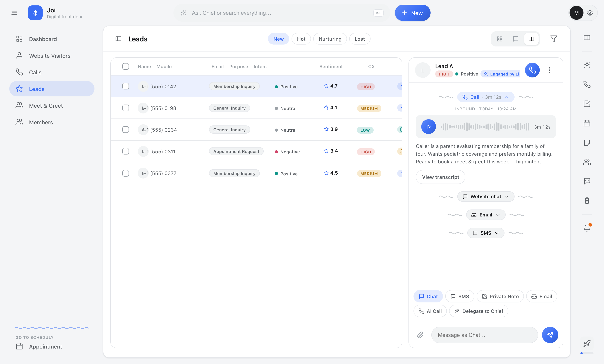Choose Private Note reply option
Image resolution: width=604 pixels, height=364 pixels.
click(x=500, y=296)
